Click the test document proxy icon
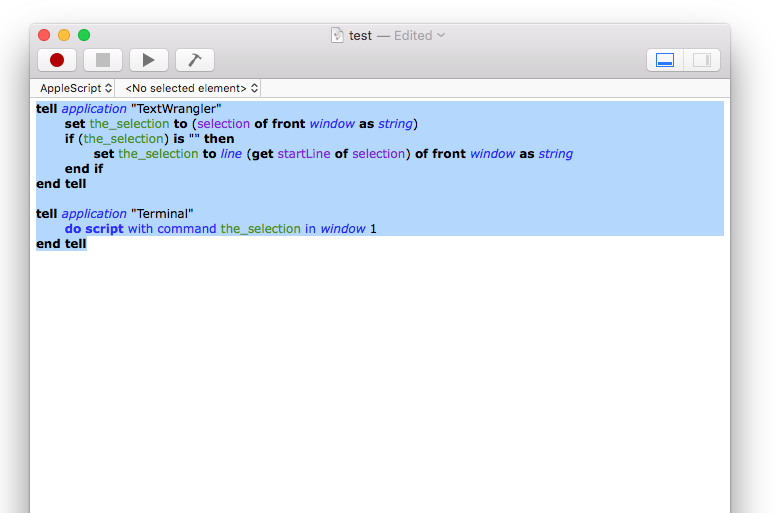 tap(337, 35)
